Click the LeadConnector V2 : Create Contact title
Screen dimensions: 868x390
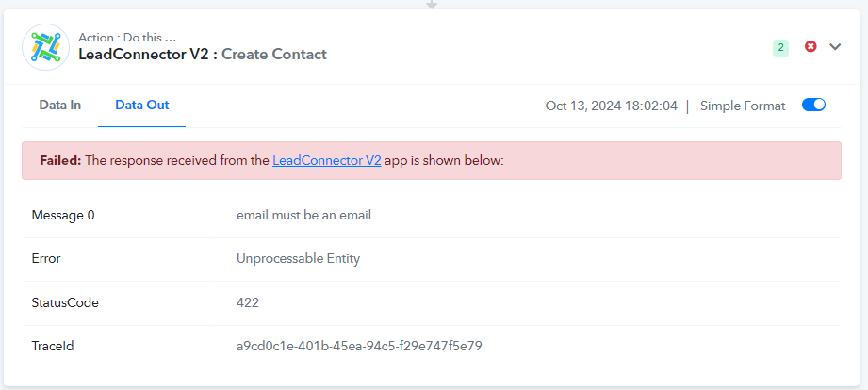[203, 55]
